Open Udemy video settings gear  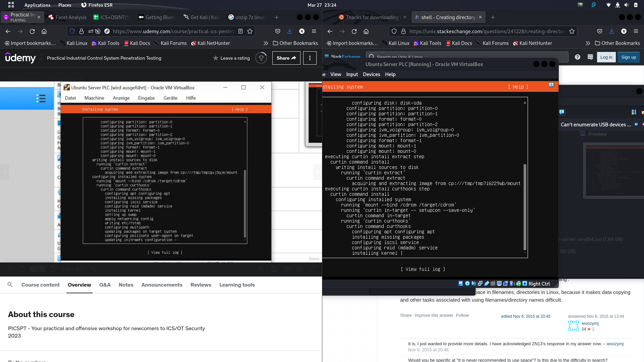pyautogui.click(x=300, y=269)
